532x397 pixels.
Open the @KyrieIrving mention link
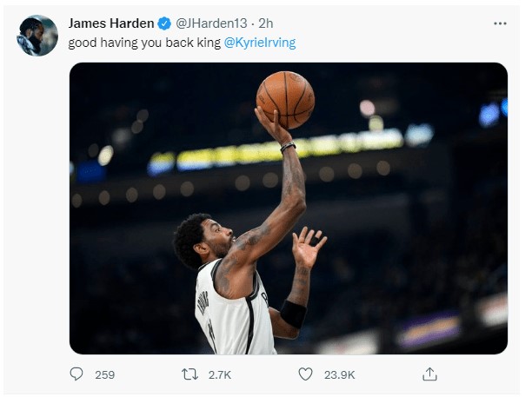click(x=259, y=43)
